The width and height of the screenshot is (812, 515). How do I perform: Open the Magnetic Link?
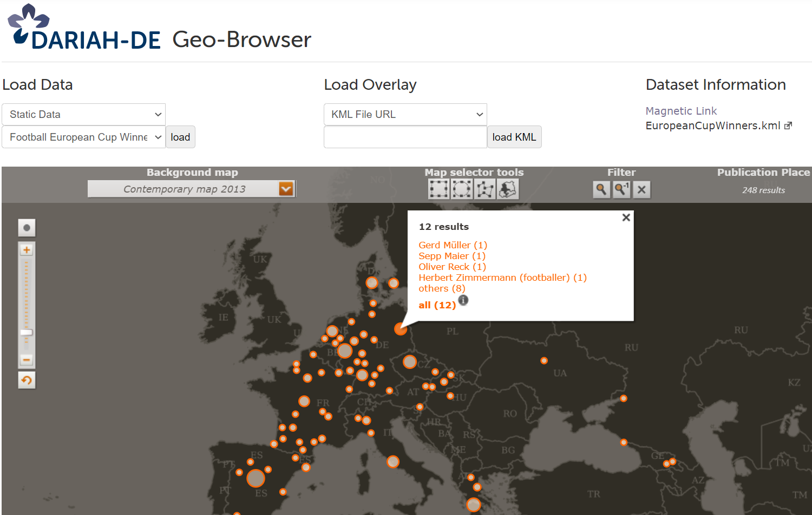click(681, 110)
